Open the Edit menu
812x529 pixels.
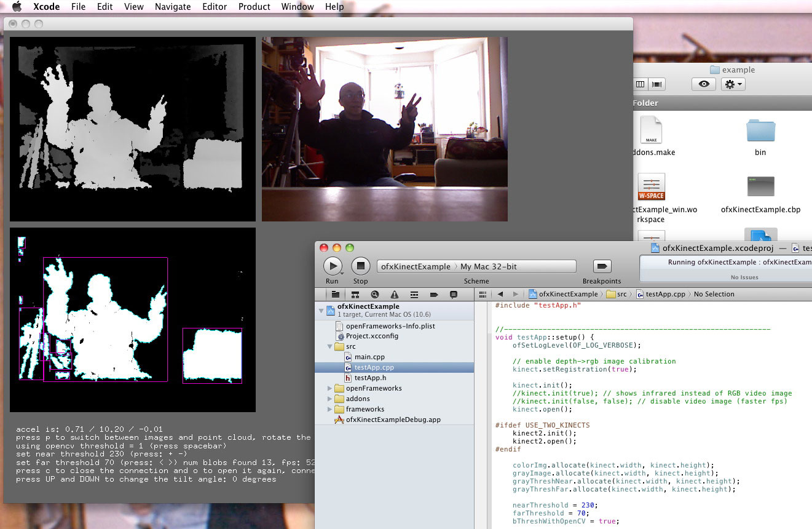tap(105, 7)
